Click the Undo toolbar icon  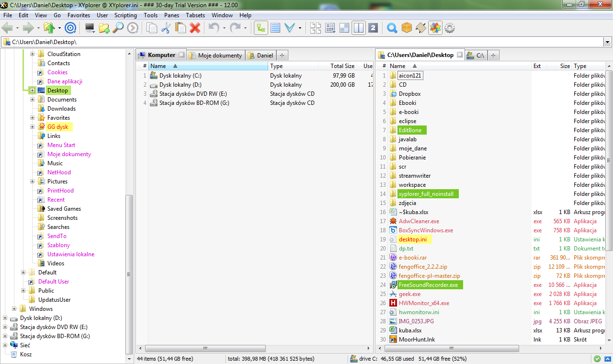pos(214,28)
